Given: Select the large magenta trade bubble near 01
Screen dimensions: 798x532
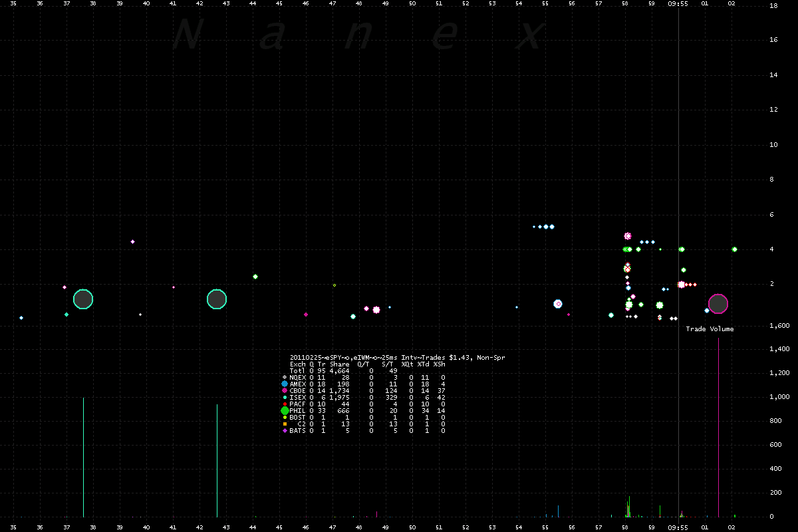Looking at the screenshot, I should (x=718, y=304).
